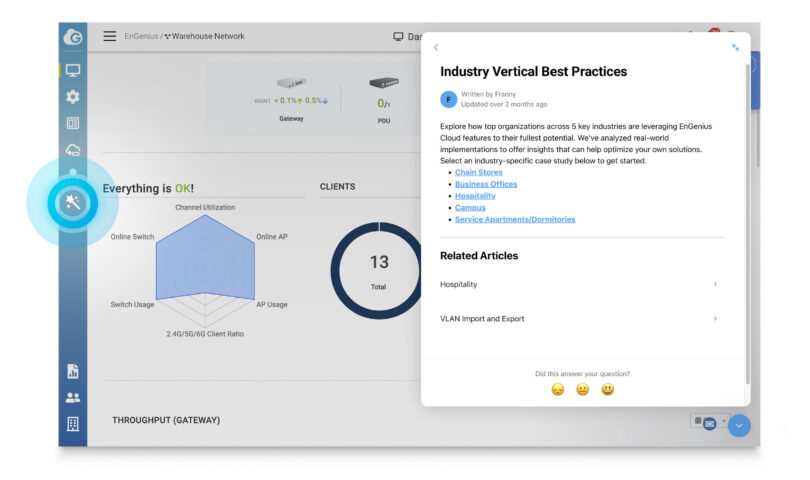810x480 pixels.
Task: Open the Chain Stores link
Action: 478,172
